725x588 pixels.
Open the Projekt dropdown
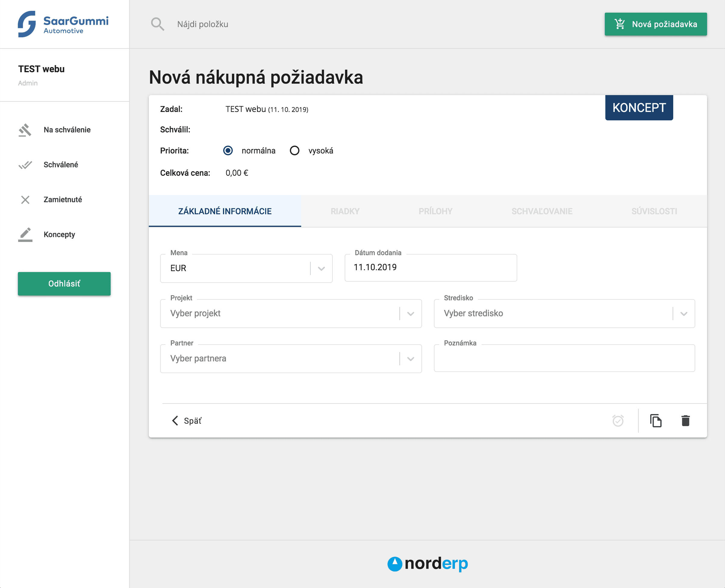pos(291,313)
